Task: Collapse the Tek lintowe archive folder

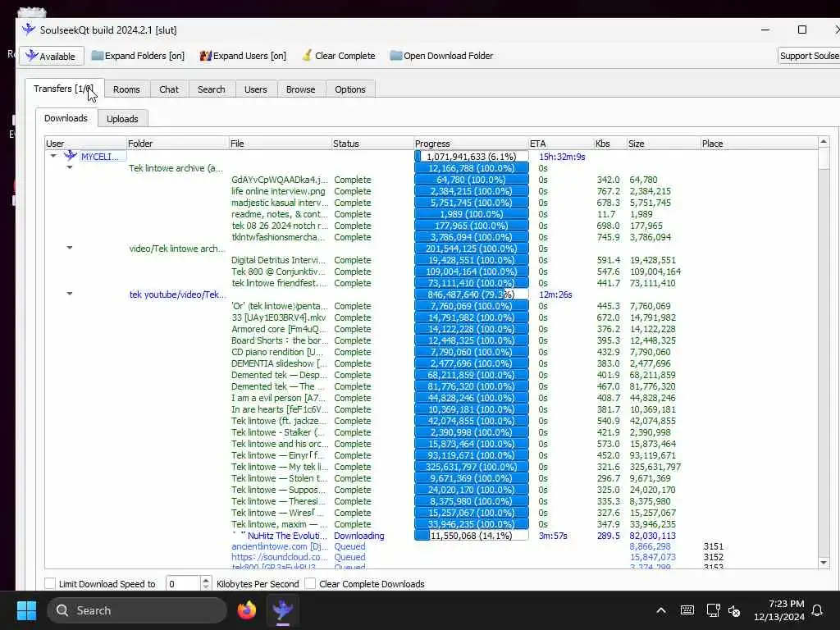Action: pyautogui.click(x=70, y=167)
